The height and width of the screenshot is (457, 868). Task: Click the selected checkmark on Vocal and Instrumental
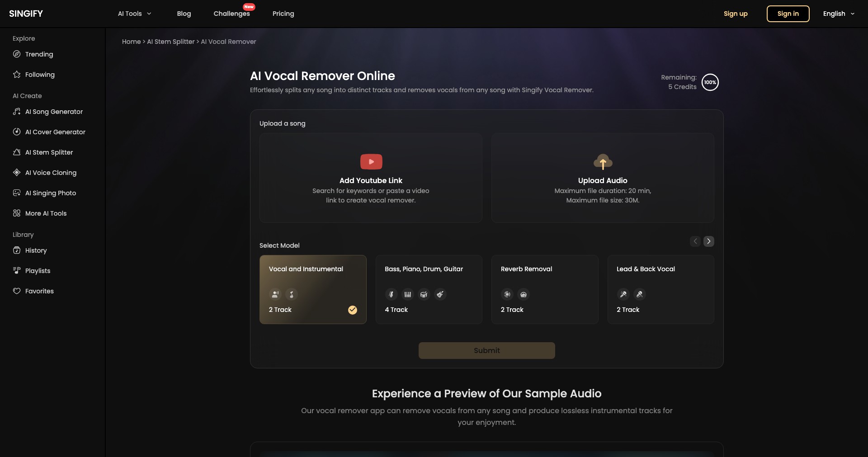(x=353, y=310)
